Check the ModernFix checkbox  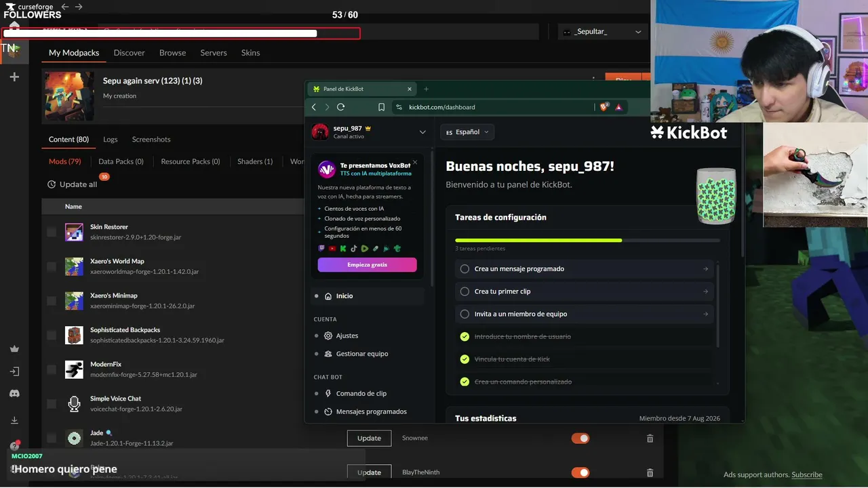click(x=52, y=369)
